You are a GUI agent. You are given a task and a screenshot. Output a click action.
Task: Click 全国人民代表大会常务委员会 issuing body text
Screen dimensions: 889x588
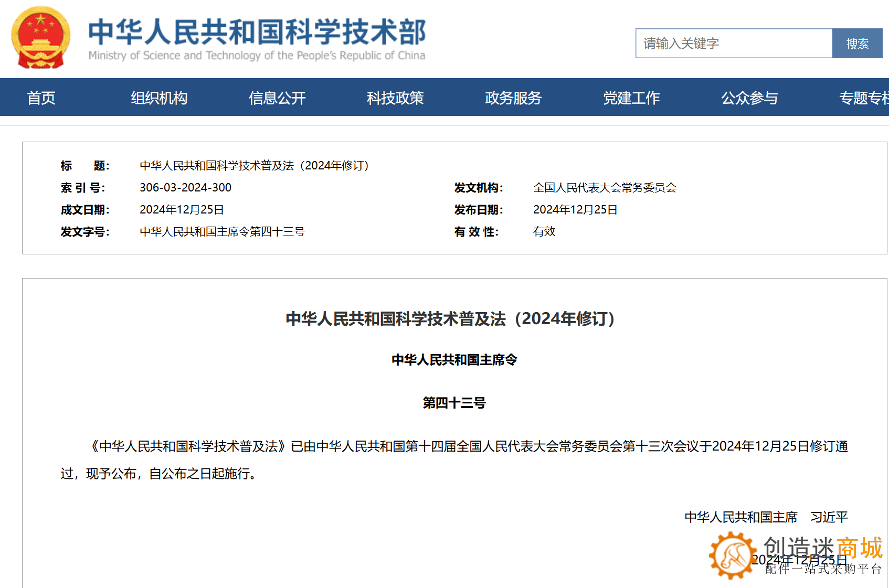click(x=605, y=188)
